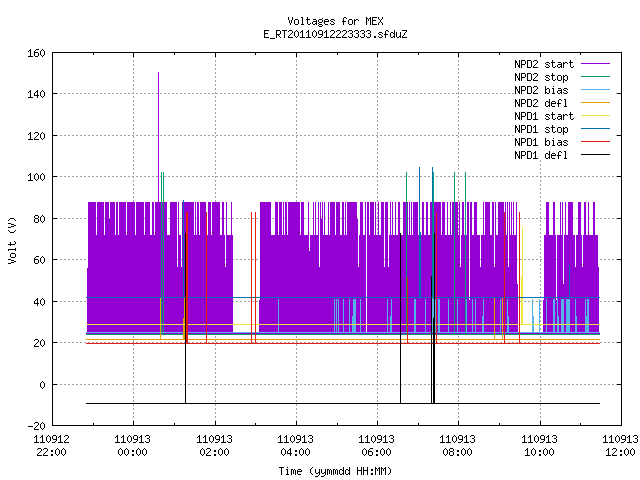Screen dimensions: 640x480
Task: Click the chart title Voltages for MEX
Action: point(335,21)
